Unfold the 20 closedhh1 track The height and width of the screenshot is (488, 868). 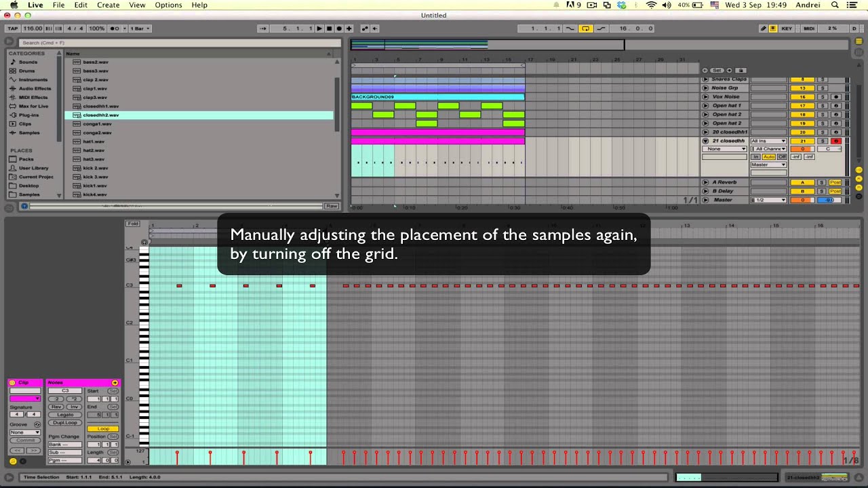705,132
